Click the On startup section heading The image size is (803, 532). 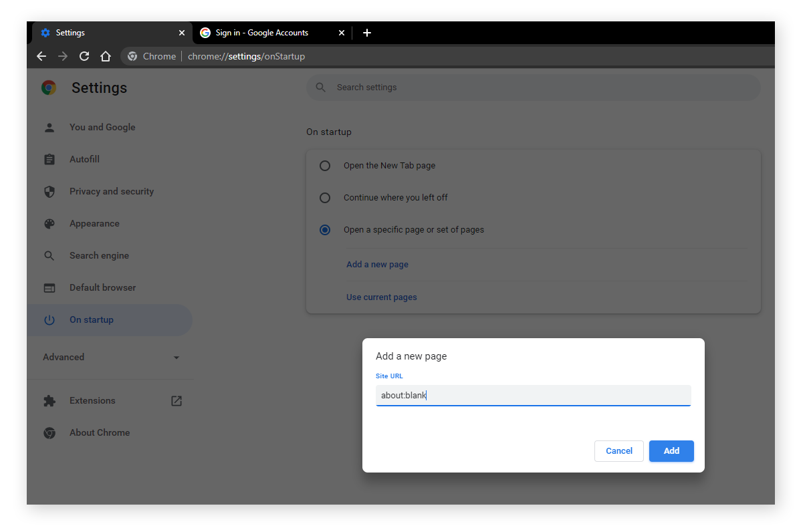329,132
